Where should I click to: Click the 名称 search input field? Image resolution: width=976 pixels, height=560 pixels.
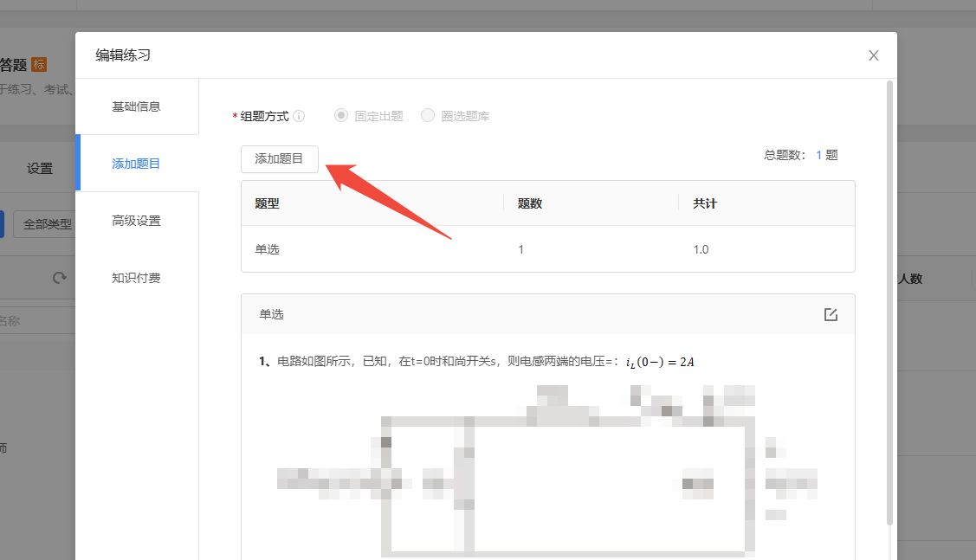click(x=35, y=320)
